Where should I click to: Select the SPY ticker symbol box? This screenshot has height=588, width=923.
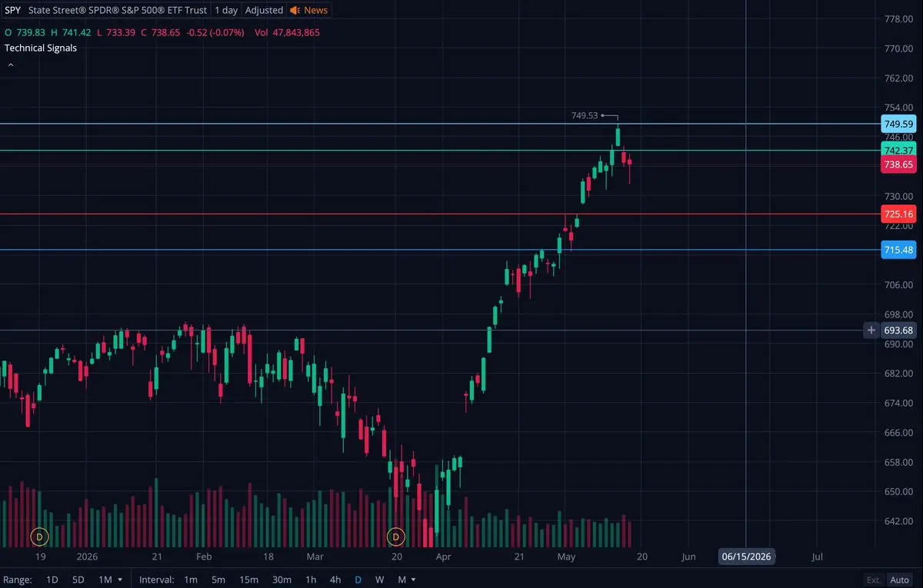pos(12,10)
